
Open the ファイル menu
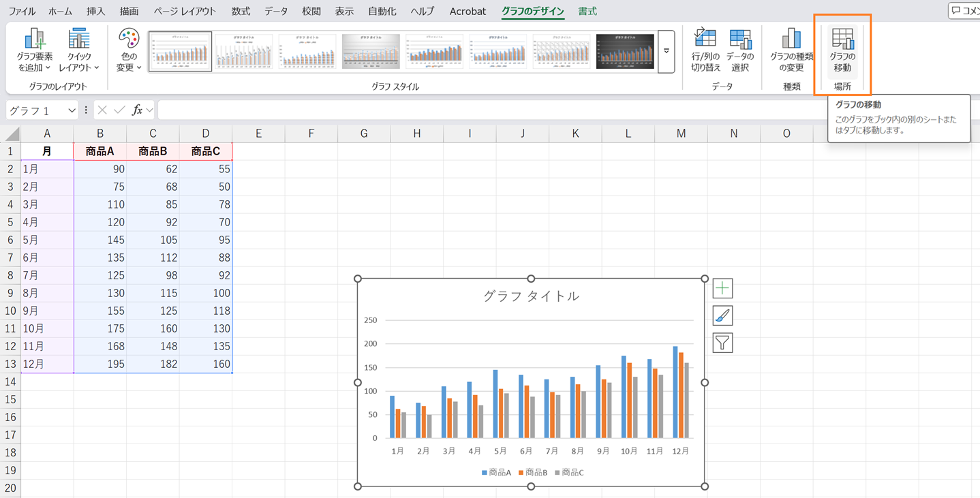(x=22, y=12)
